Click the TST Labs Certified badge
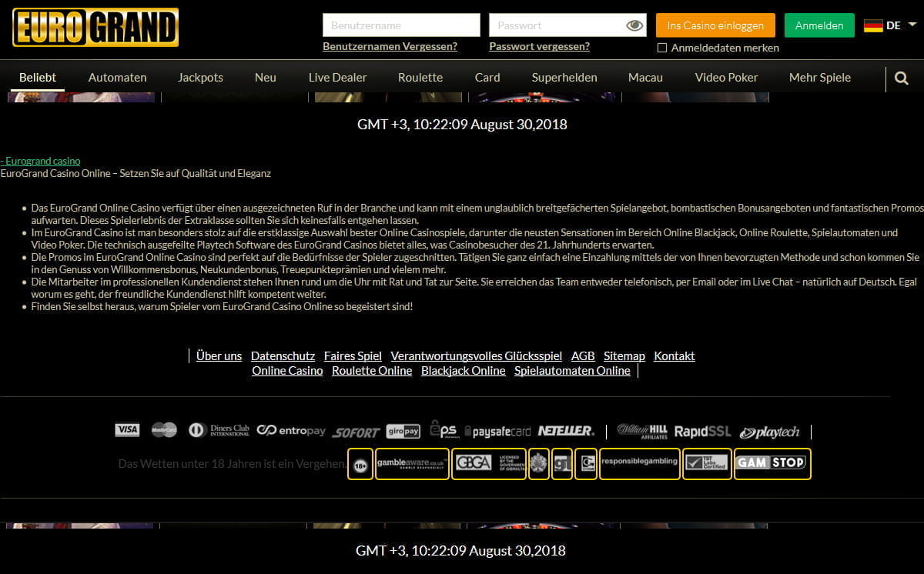924x574 pixels. point(706,464)
